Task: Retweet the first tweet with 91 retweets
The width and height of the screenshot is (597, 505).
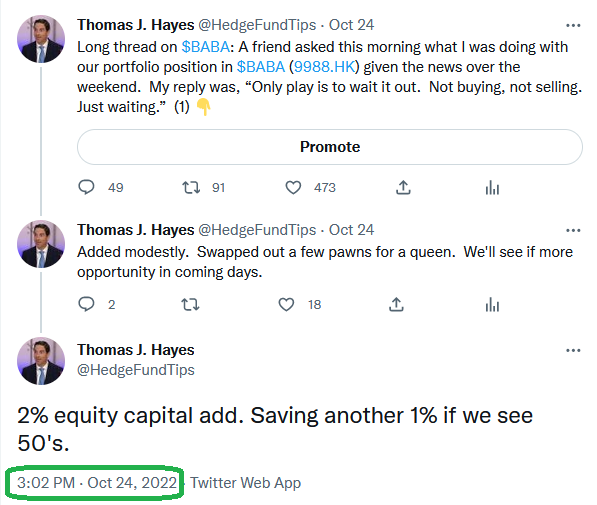Action: pyautogui.click(x=191, y=187)
